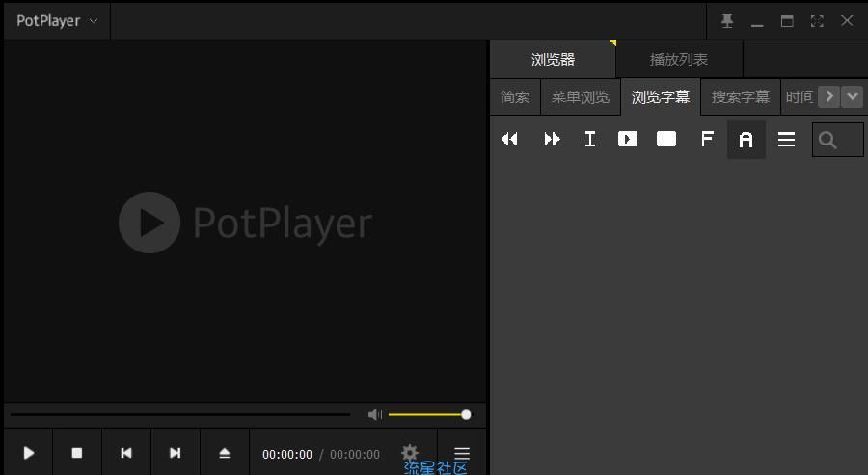
Task: Open the 简索 sub-tab
Action: coord(515,96)
